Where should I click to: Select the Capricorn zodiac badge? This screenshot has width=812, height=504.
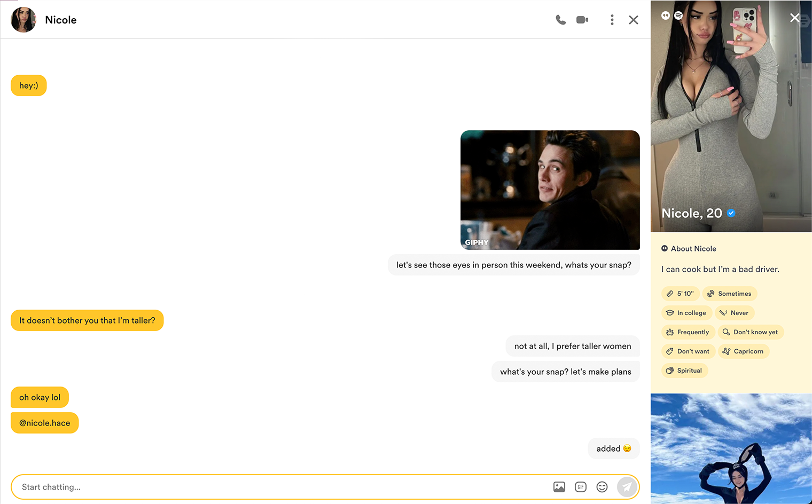[x=743, y=351]
